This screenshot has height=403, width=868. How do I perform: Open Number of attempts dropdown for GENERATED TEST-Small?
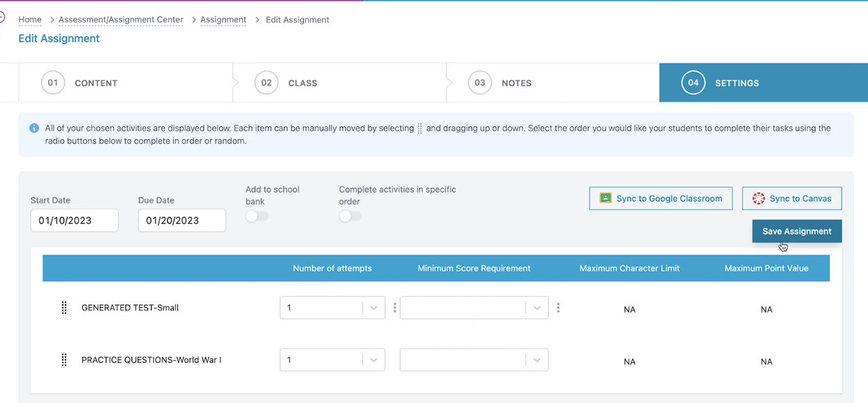tap(332, 308)
